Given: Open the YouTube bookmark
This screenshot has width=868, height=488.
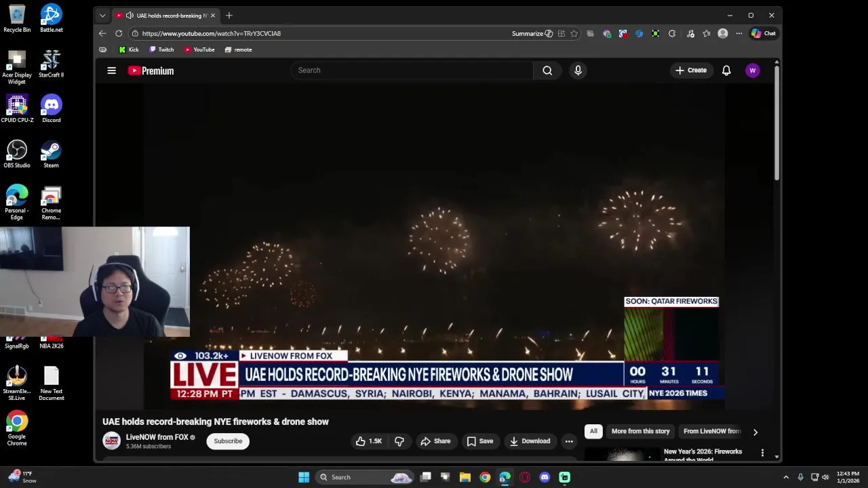Looking at the screenshot, I should pyautogui.click(x=199, y=49).
